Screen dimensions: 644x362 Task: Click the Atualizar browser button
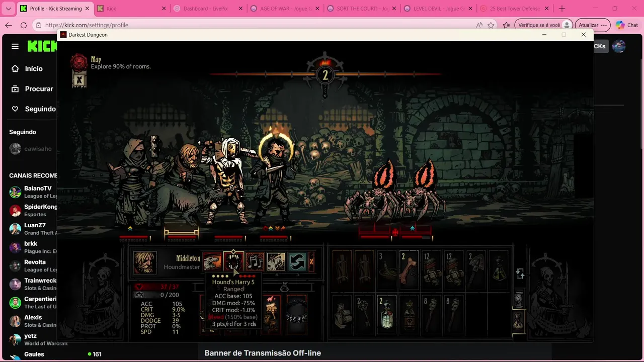coord(593,25)
